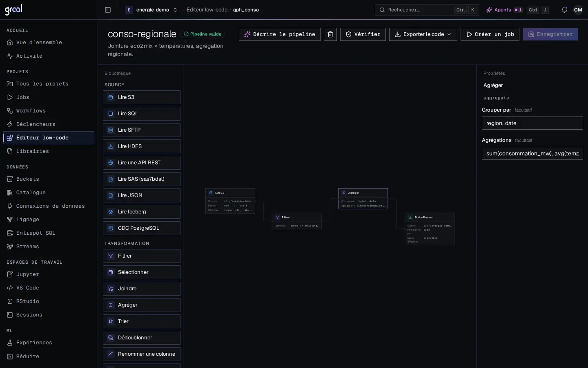Add a Sélectionner transformation block
The image size is (588, 368).
click(x=142, y=272)
